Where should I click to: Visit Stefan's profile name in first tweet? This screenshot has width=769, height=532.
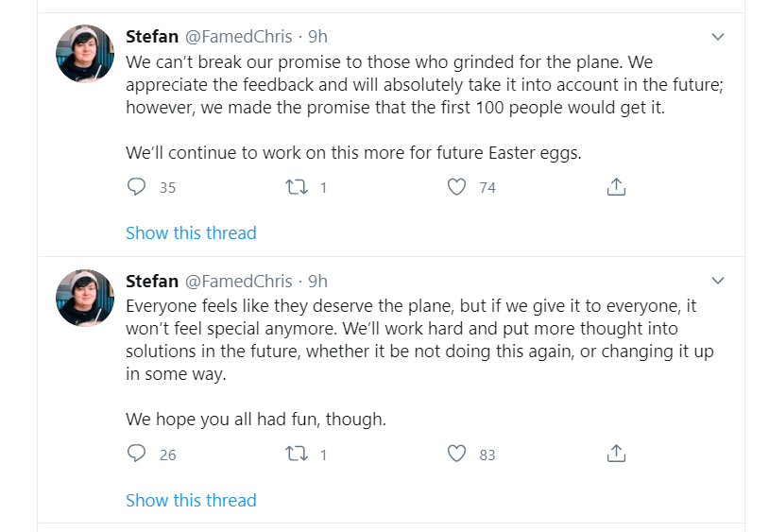(152, 37)
